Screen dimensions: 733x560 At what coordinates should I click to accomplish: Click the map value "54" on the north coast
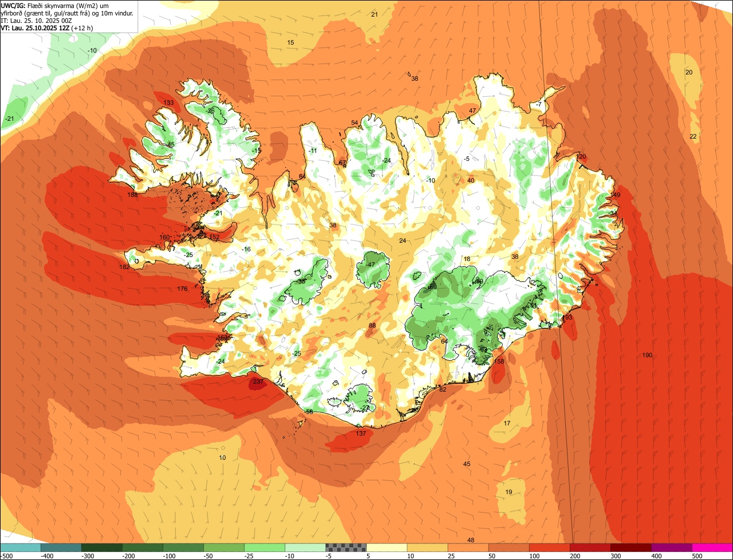(354, 123)
